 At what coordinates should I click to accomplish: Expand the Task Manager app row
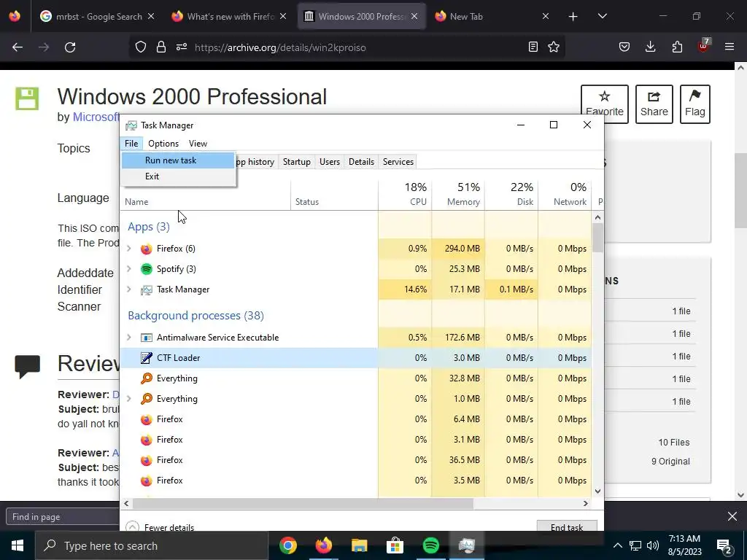click(128, 289)
